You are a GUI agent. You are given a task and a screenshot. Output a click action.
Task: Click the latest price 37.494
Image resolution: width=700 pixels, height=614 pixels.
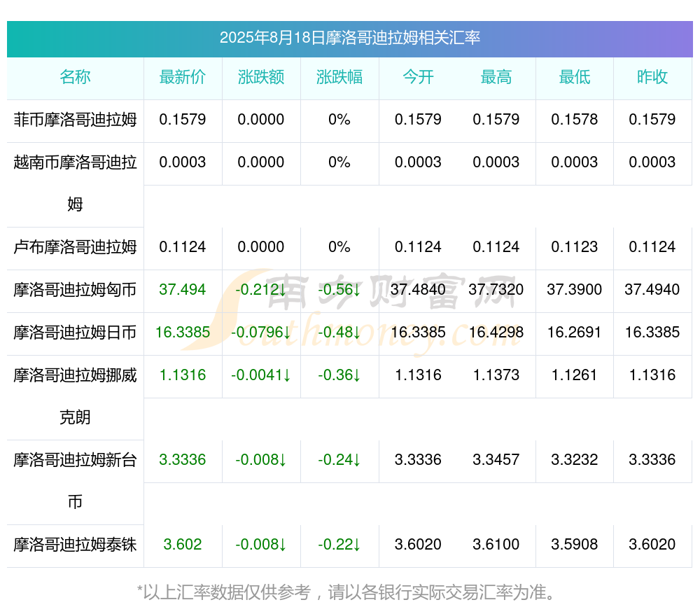point(183,289)
